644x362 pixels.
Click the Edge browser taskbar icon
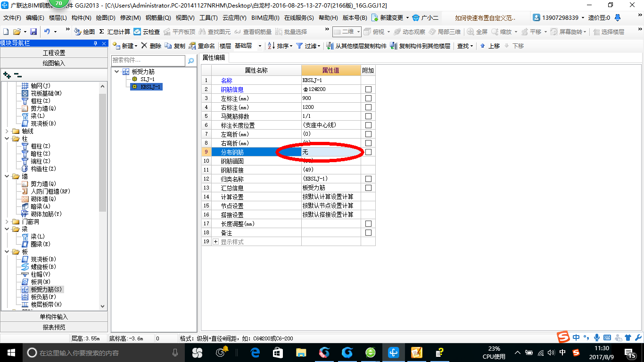[x=255, y=353]
